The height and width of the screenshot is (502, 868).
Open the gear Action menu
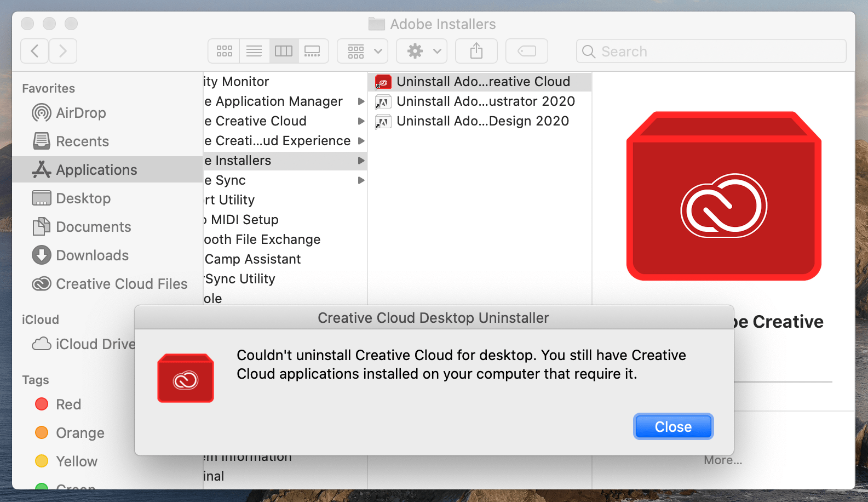[x=422, y=51]
